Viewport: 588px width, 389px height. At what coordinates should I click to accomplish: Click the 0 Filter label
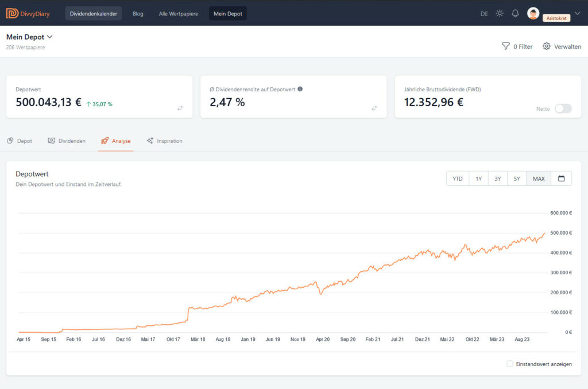523,46
